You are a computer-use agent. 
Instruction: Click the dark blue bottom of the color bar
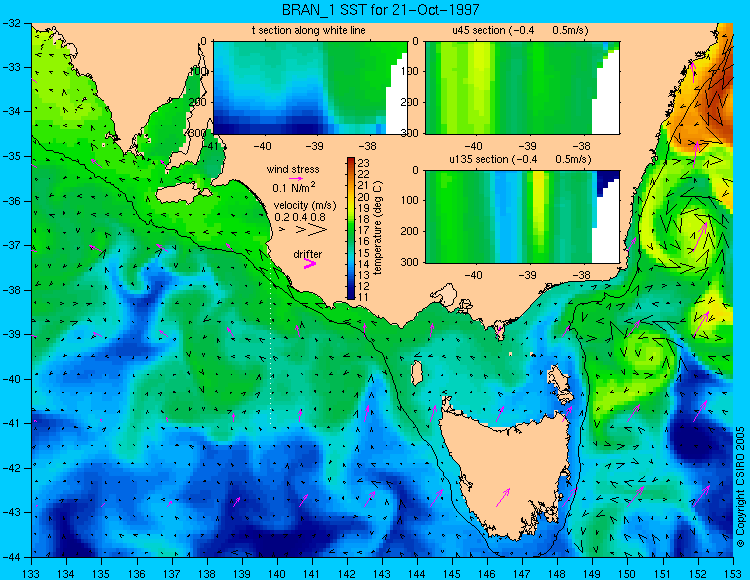click(x=351, y=295)
